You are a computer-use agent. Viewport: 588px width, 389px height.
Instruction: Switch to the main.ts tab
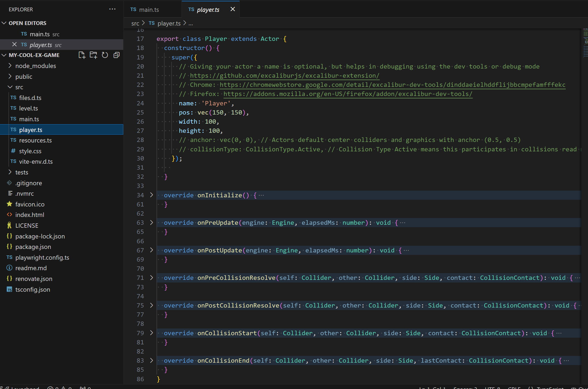tap(149, 10)
